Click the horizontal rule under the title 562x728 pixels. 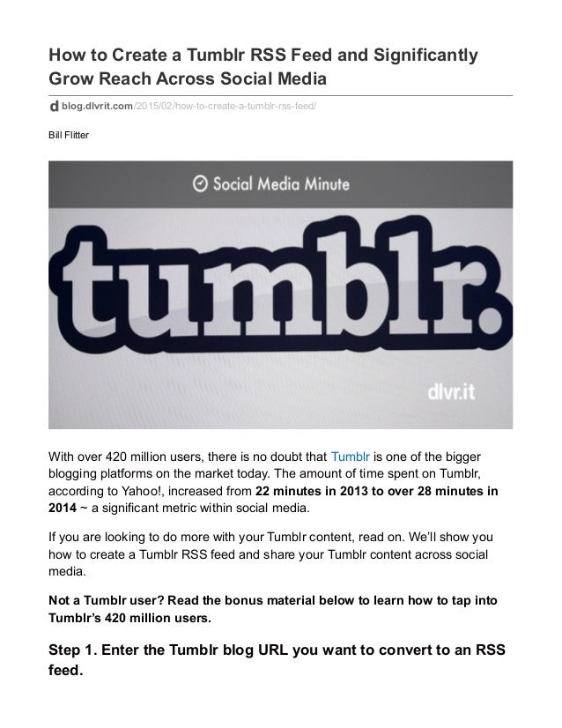tap(280, 96)
